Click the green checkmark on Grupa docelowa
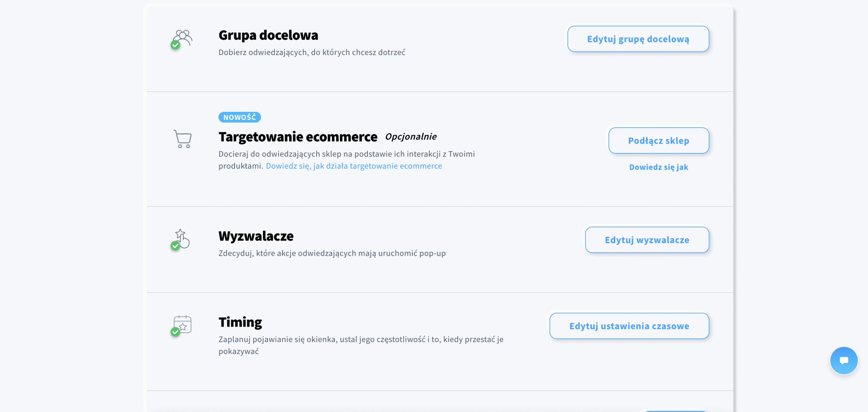This screenshot has width=868, height=412. pos(175,45)
